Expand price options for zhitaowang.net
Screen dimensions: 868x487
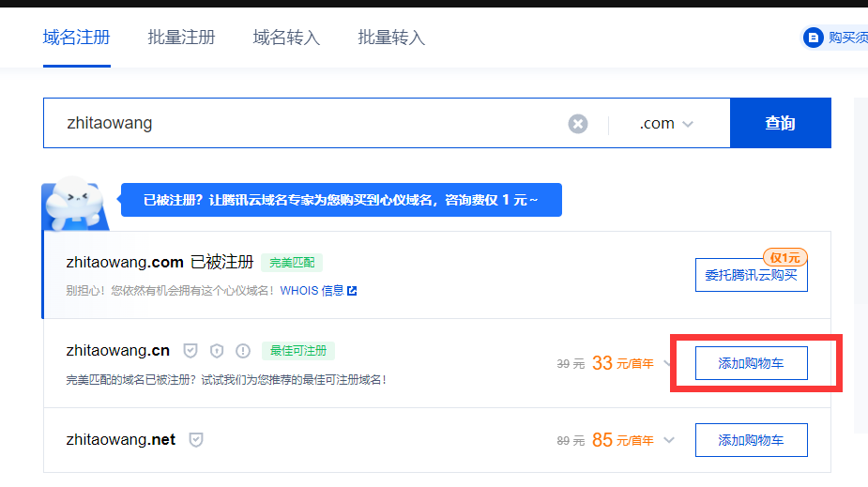[669, 440]
